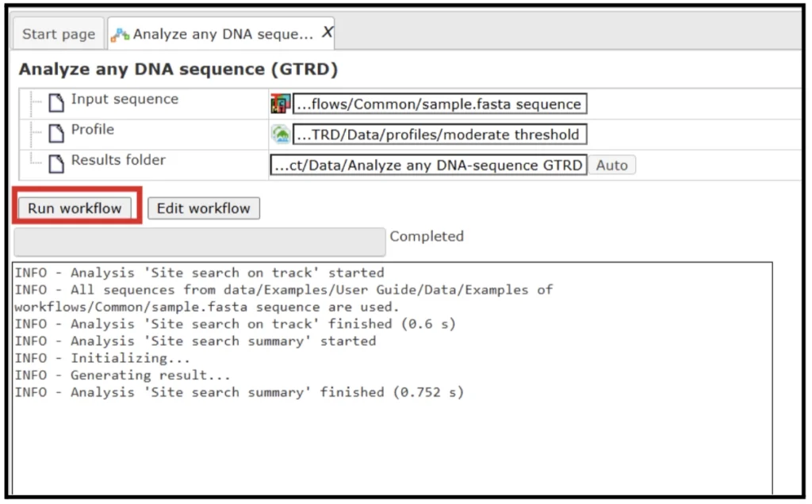
Task: Run the workflow
Action: (x=75, y=208)
